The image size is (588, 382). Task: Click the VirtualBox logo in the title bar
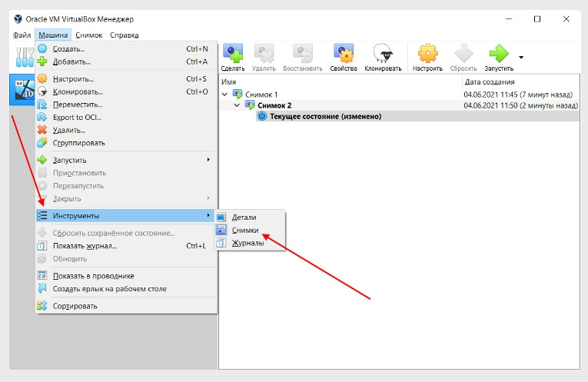click(x=18, y=18)
